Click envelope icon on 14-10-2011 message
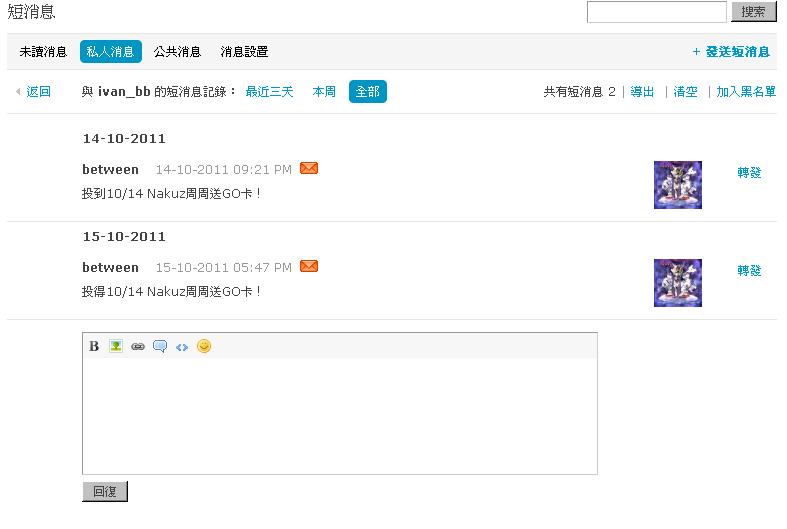 click(x=309, y=168)
